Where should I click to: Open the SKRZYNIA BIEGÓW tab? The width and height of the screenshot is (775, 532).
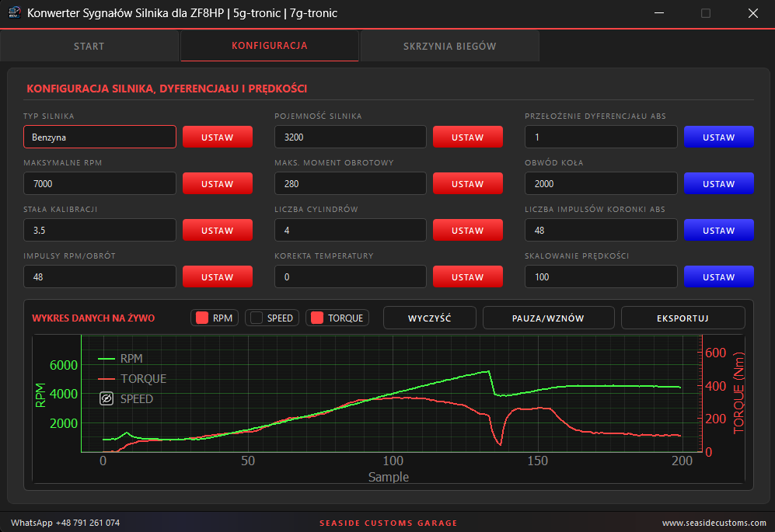coord(449,46)
